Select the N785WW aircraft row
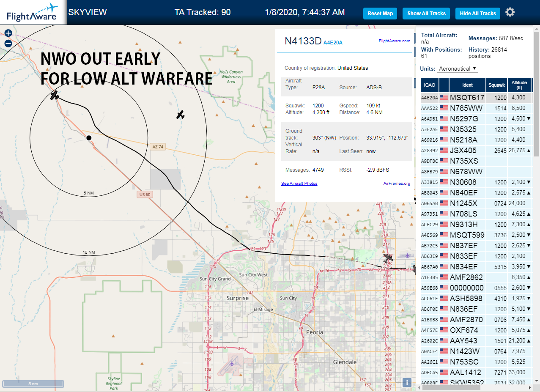This screenshot has width=540, height=392. [476, 108]
